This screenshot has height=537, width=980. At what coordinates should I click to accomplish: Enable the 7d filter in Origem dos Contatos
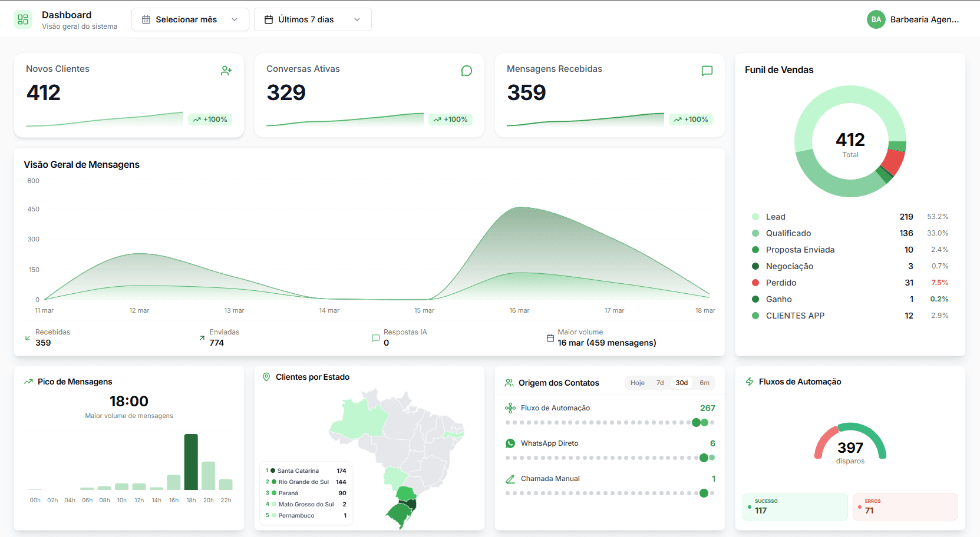[659, 382]
